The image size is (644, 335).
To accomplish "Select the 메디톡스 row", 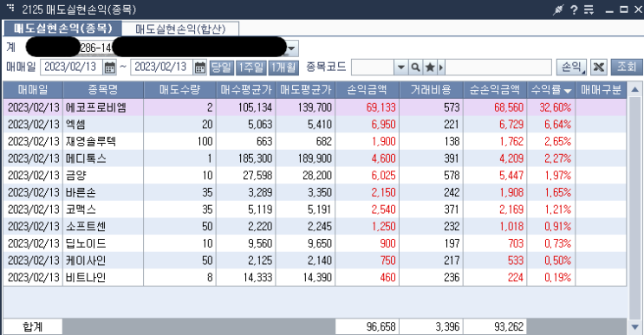I will click(x=315, y=158).
